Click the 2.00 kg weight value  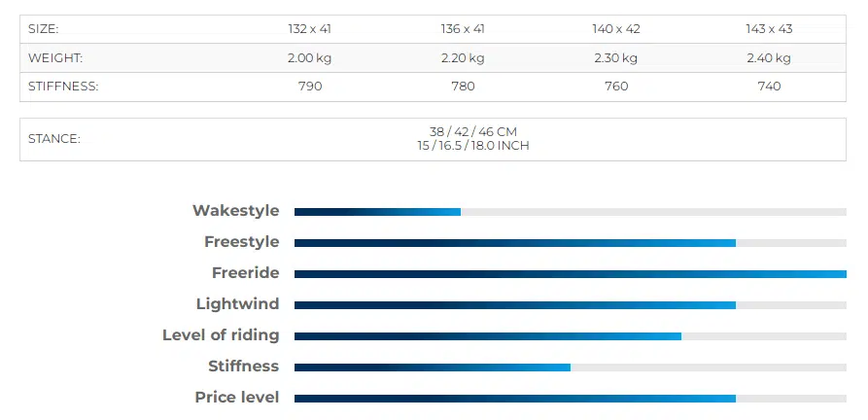point(309,58)
